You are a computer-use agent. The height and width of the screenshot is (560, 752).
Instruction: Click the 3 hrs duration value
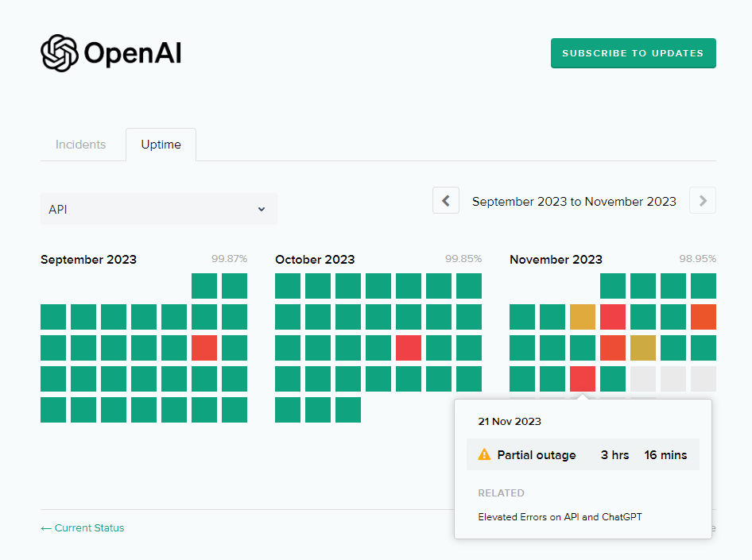coord(614,455)
